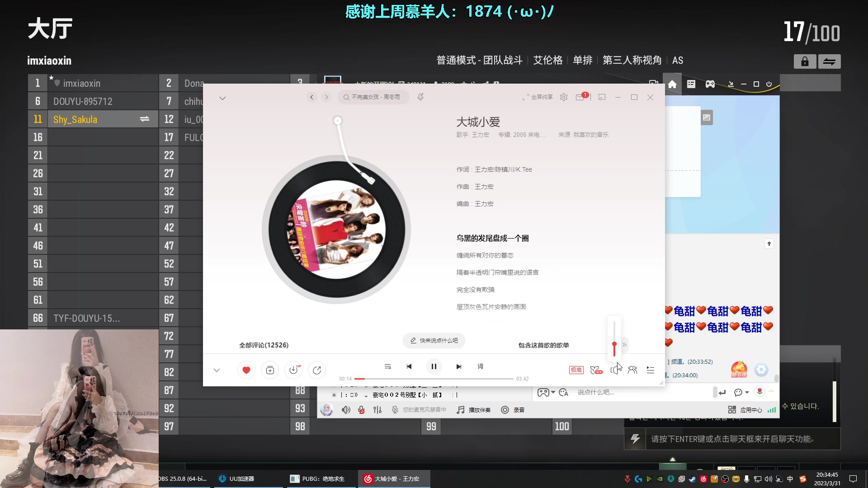
Task: Toggle the muted red microphone
Action: pos(361,410)
